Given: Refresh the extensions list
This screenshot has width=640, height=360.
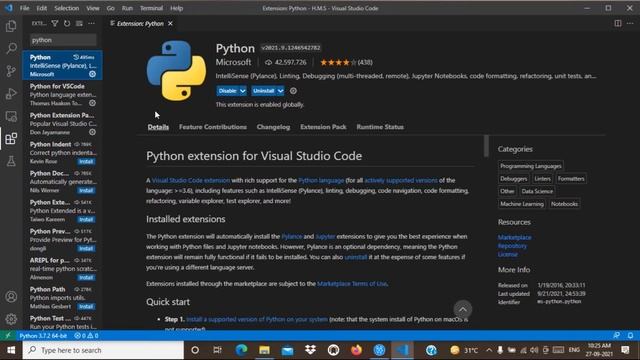Looking at the screenshot, I should (67, 24).
